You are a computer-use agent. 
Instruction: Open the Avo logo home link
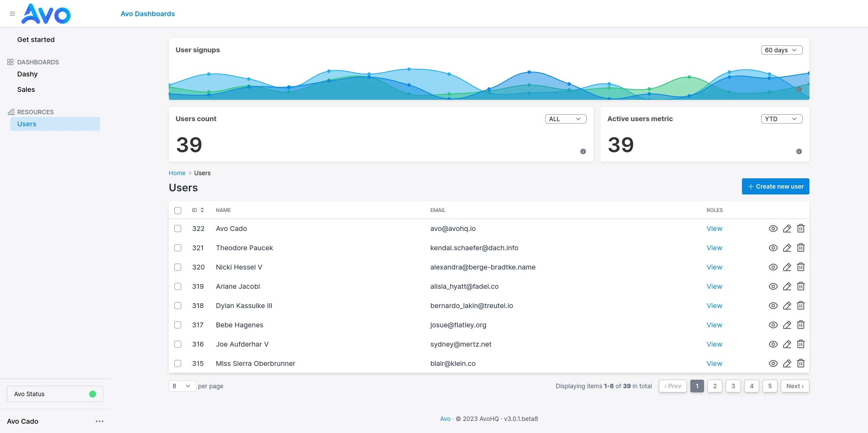[x=46, y=14]
